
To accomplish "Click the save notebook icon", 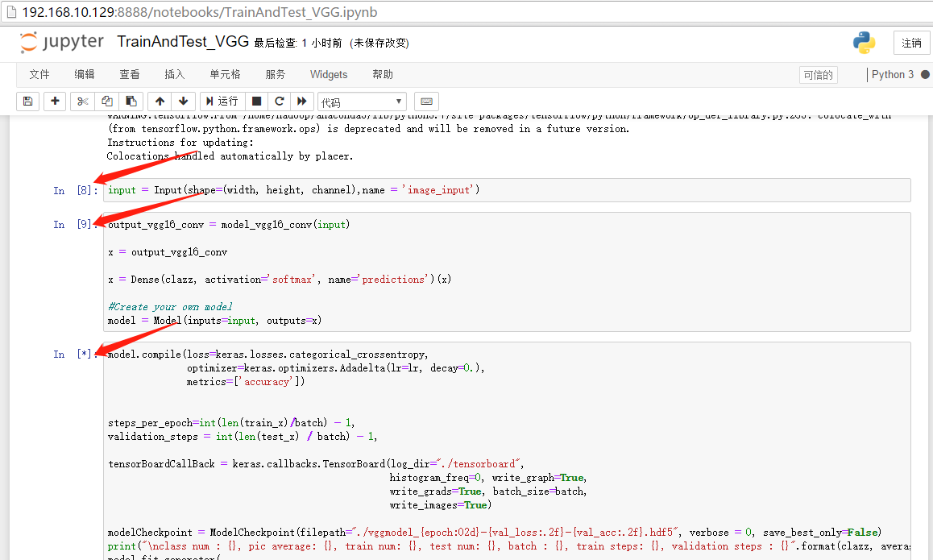I will tap(27, 102).
